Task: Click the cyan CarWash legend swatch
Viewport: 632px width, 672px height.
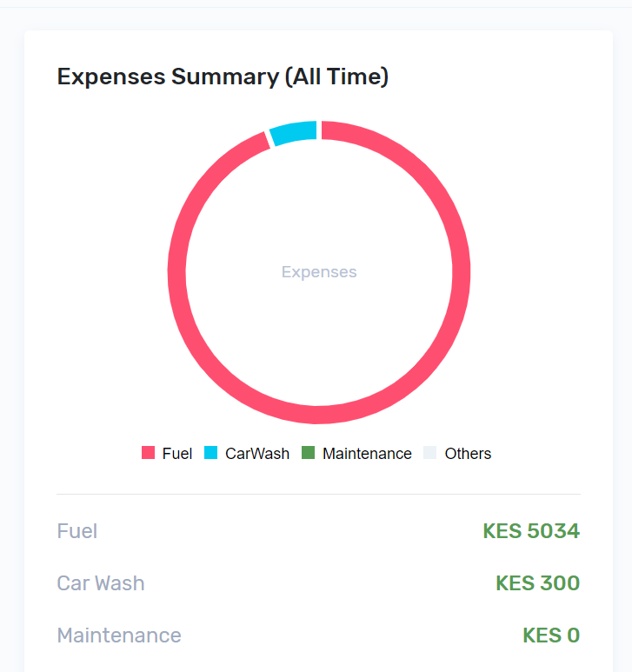Action: tap(211, 453)
